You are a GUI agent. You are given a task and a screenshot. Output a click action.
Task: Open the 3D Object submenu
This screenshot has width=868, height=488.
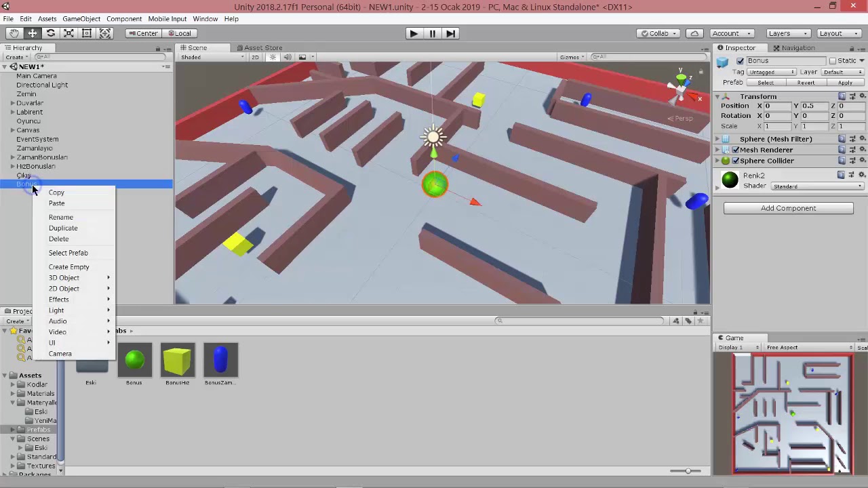point(75,278)
